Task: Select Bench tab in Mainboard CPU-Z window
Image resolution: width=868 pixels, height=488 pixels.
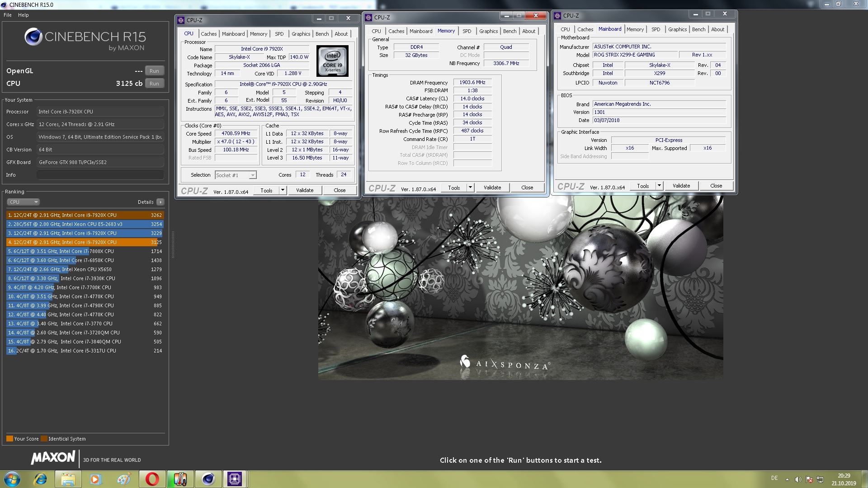Action: point(698,29)
